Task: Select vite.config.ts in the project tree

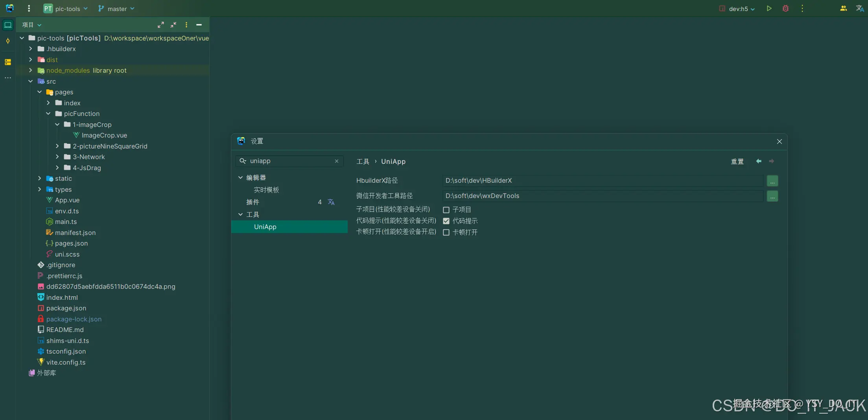Action: click(66, 362)
